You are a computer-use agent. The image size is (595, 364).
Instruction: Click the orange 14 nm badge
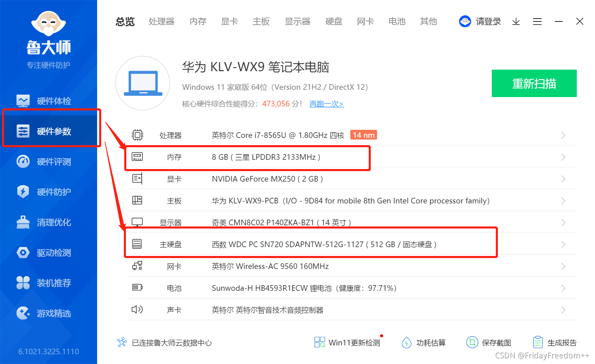click(363, 135)
